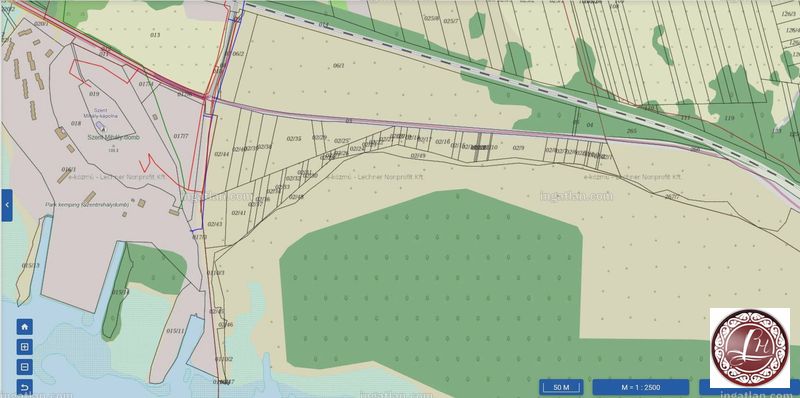Zoom in with the plus button

pos(24,347)
